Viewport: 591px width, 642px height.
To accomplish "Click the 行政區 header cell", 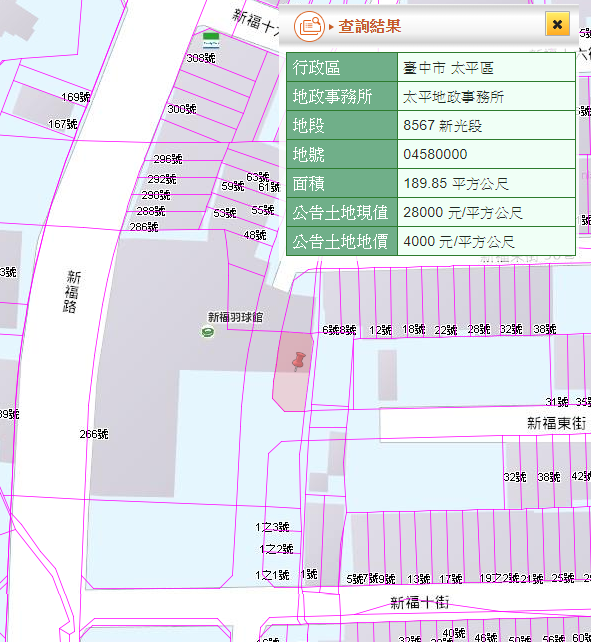I will (x=342, y=68).
